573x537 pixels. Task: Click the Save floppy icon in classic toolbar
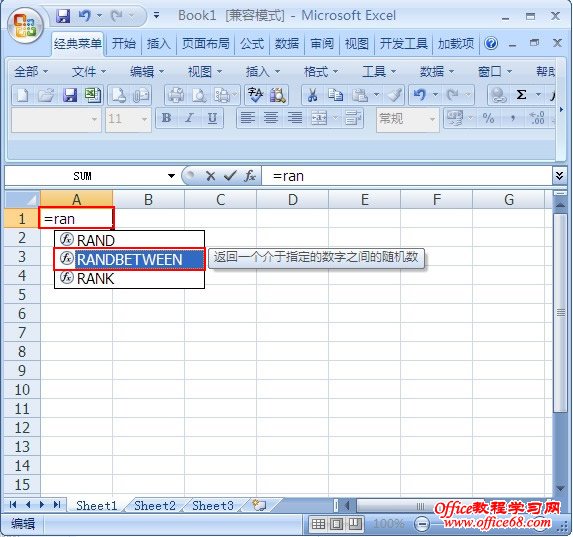click(x=69, y=95)
